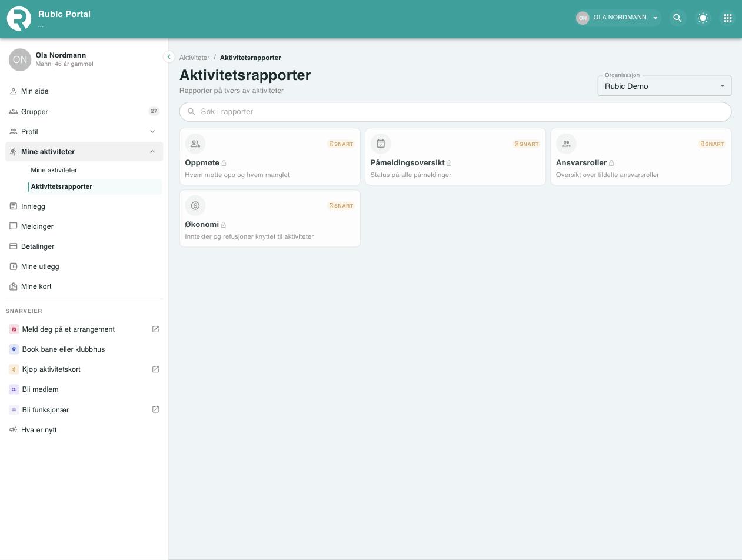This screenshot has height=560, width=742.
Task: Collapse Mine aktiviteter chevron
Action: (x=152, y=151)
